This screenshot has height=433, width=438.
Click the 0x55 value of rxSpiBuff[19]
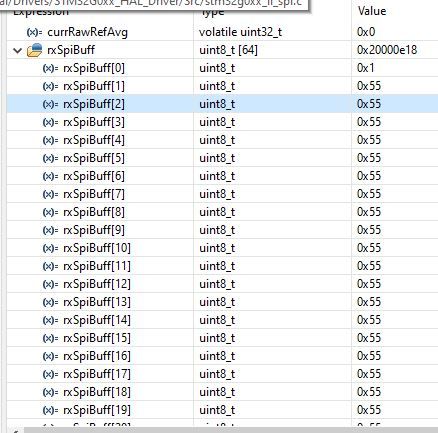tap(369, 410)
